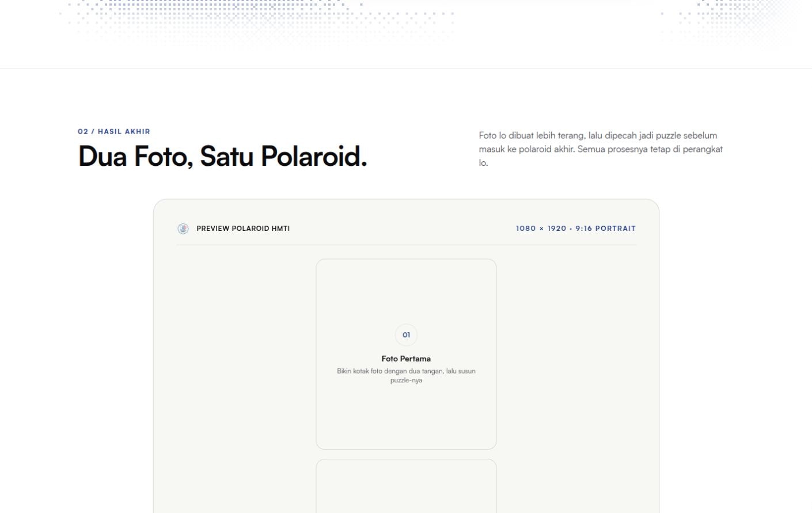The width and height of the screenshot is (812, 513).
Task: Click the 'Foto Pertama' title text
Action: tap(406, 359)
